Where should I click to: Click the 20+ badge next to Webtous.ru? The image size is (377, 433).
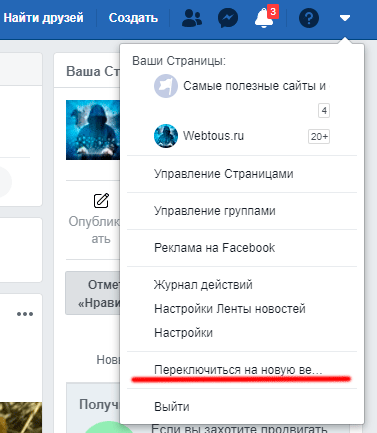[319, 136]
